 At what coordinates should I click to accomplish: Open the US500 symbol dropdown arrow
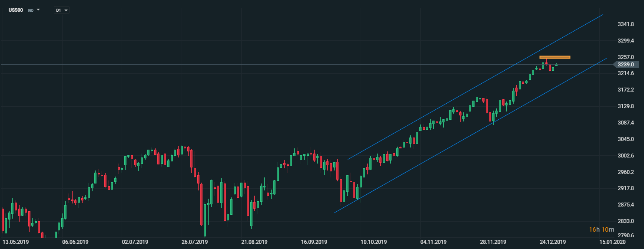click(x=38, y=10)
